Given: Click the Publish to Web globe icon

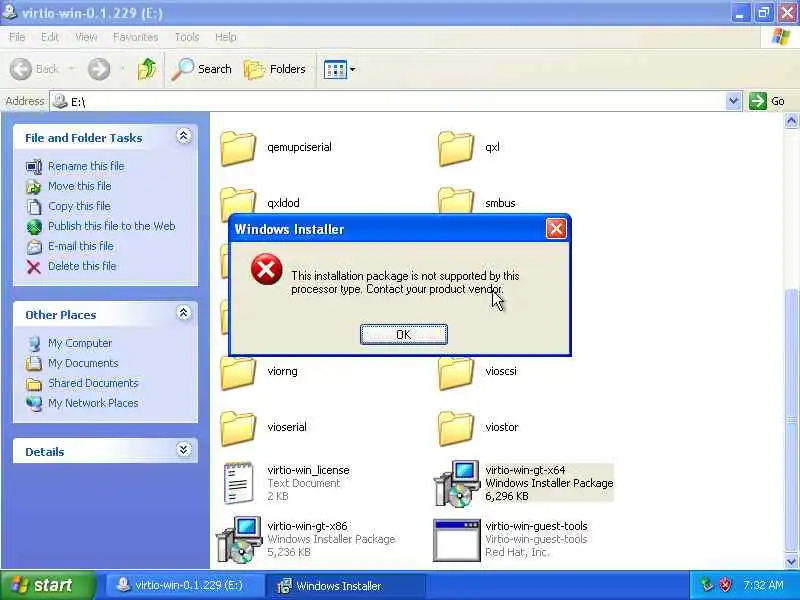Looking at the screenshot, I should pos(34,227).
